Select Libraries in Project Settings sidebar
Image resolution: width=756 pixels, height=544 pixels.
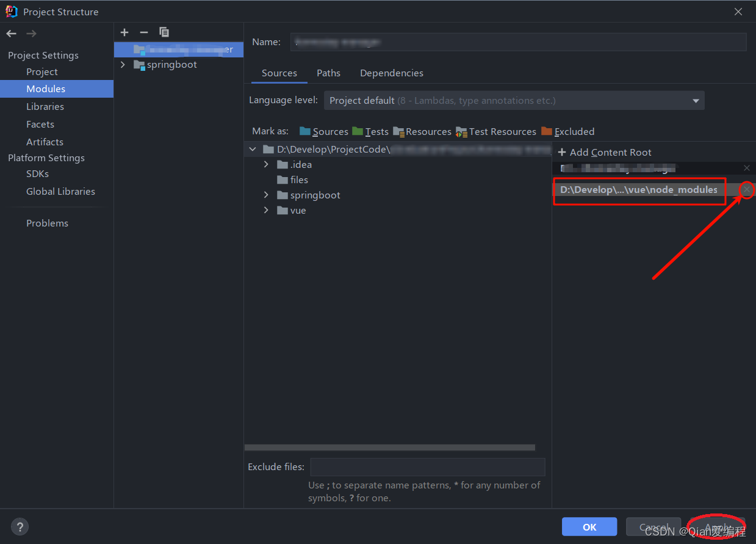click(x=45, y=106)
